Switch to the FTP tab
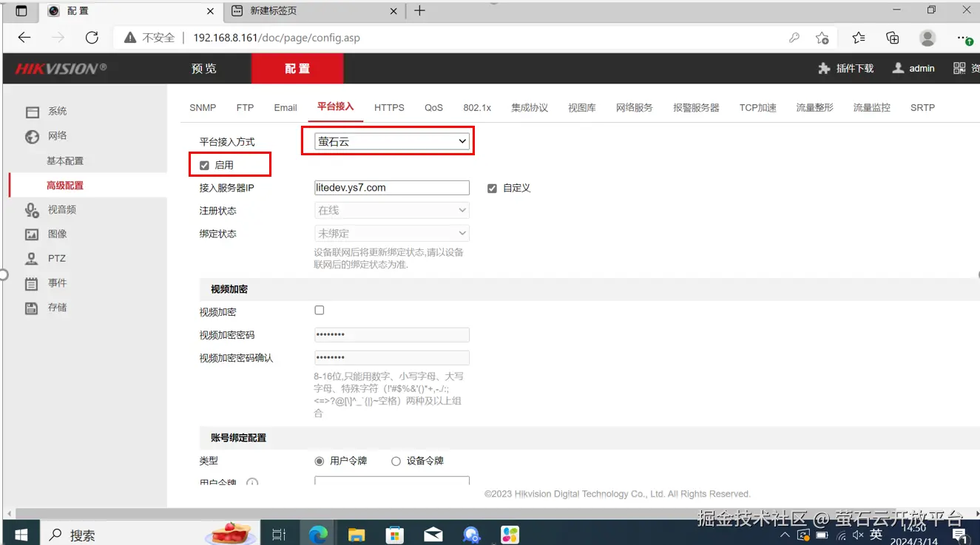This screenshot has width=980, height=545. point(245,108)
